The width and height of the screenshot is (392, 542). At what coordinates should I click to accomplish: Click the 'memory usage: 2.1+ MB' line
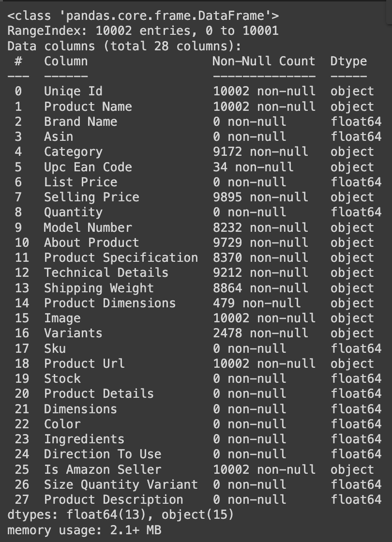click(x=84, y=530)
